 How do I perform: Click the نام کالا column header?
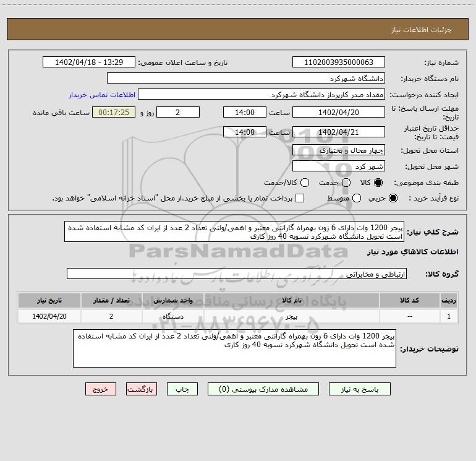click(x=291, y=300)
